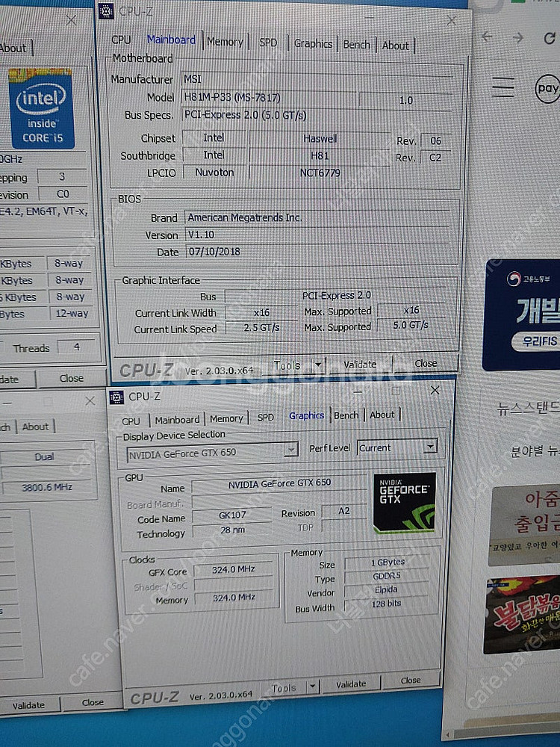This screenshot has height=747, width=560.
Task: Open blue Korean ad banner on webpage
Action: pyautogui.click(x=521, y=315)
